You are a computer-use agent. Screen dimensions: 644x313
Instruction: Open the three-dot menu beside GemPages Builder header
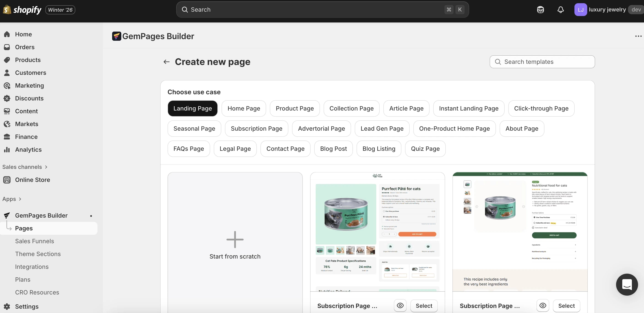point(638,36)
